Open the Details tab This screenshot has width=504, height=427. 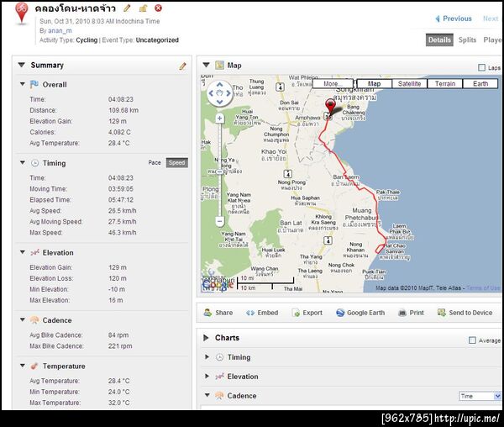pos(439,40)
